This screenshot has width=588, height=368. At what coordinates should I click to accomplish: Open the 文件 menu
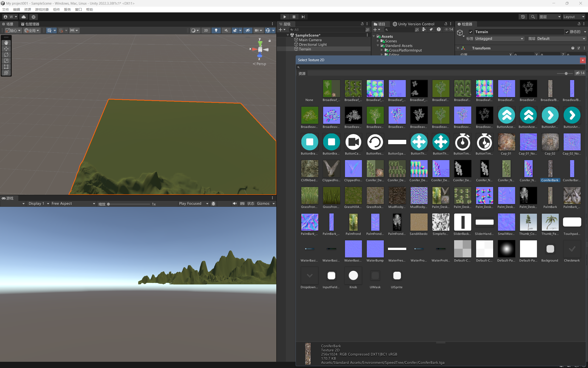tap(6, 9)
